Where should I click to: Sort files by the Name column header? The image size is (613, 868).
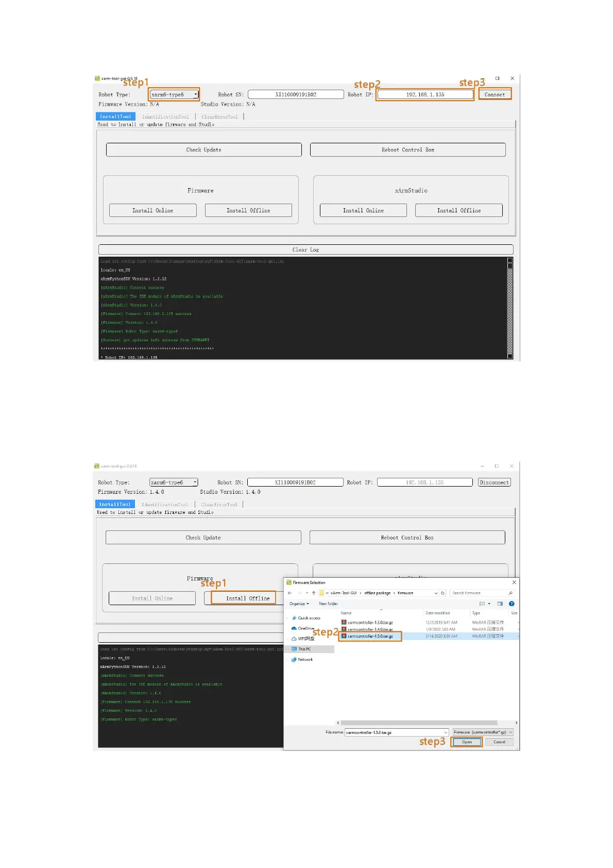[346, 613]
